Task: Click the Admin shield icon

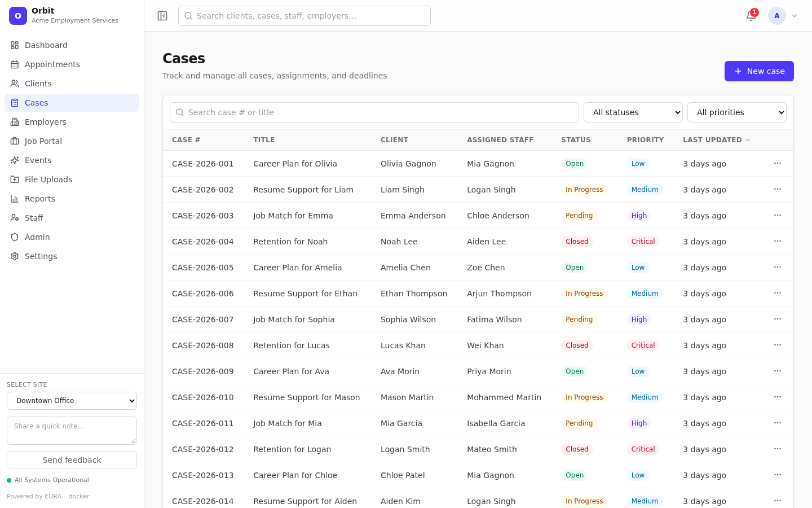Action: pos(15,237)
